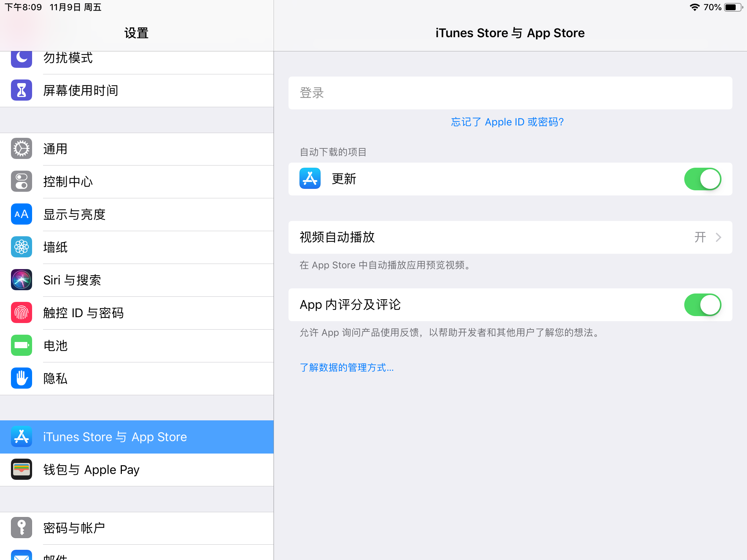Open 隐私 settings
Image resolution: width=747 pixels, height=560 pixels.
point(137,378)
